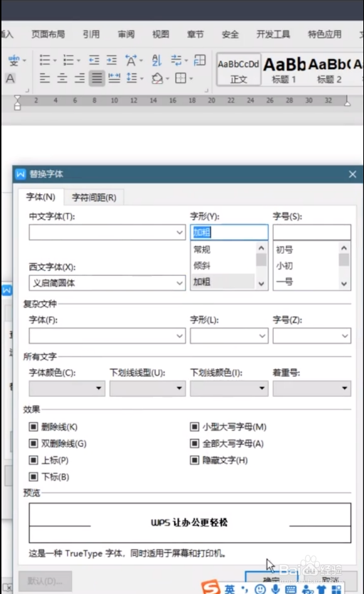Toggle the 删除线(K) strikethrough checkbox
The image size is (364, 594).
click(33, 427)
